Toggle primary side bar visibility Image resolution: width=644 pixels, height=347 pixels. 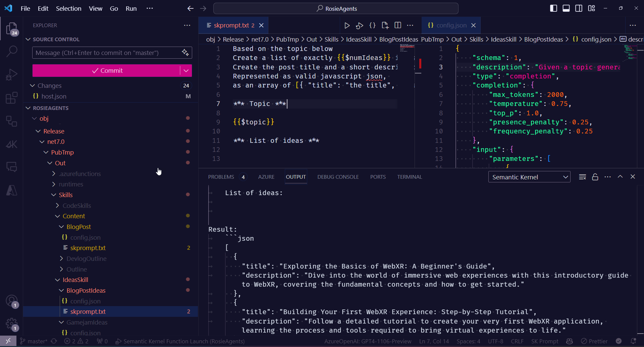point(553,8)
